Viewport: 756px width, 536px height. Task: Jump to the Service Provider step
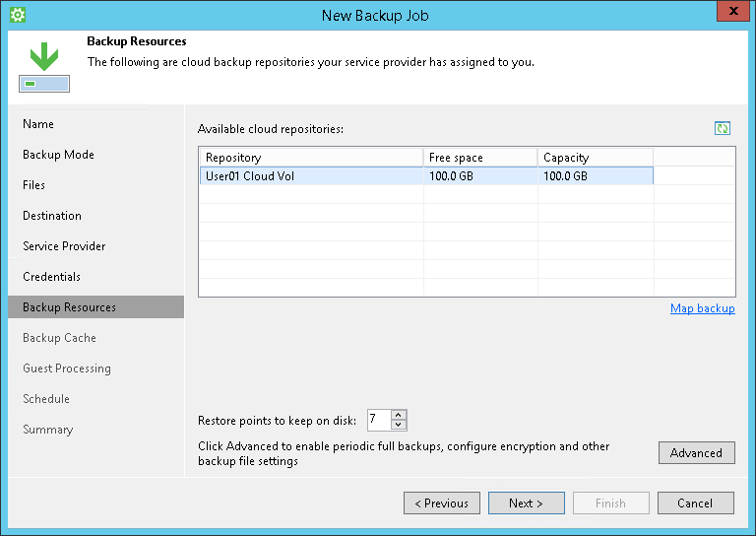click(x=64, y=246)
